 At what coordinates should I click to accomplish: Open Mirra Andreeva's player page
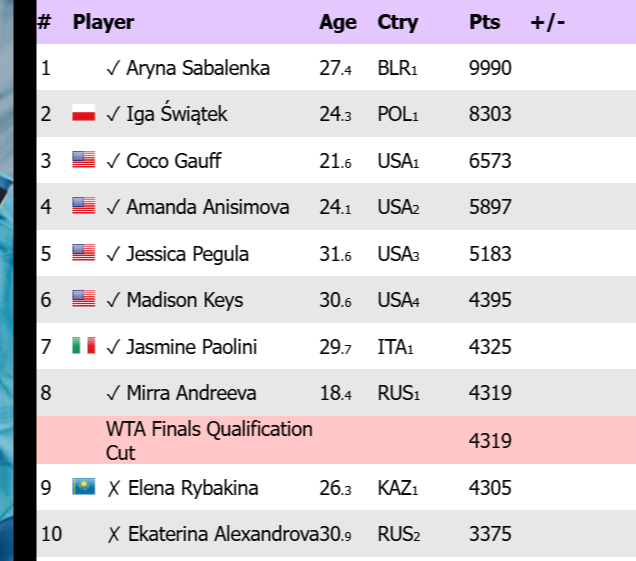[191, 393]
